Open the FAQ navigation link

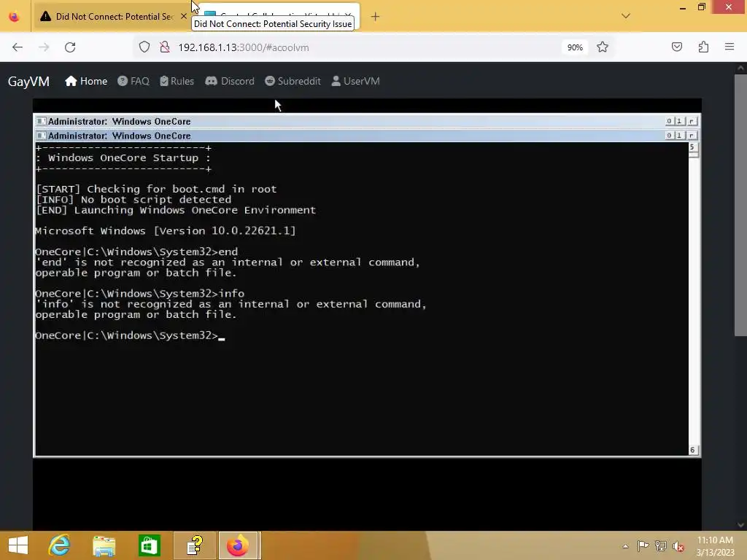point(133,81)
